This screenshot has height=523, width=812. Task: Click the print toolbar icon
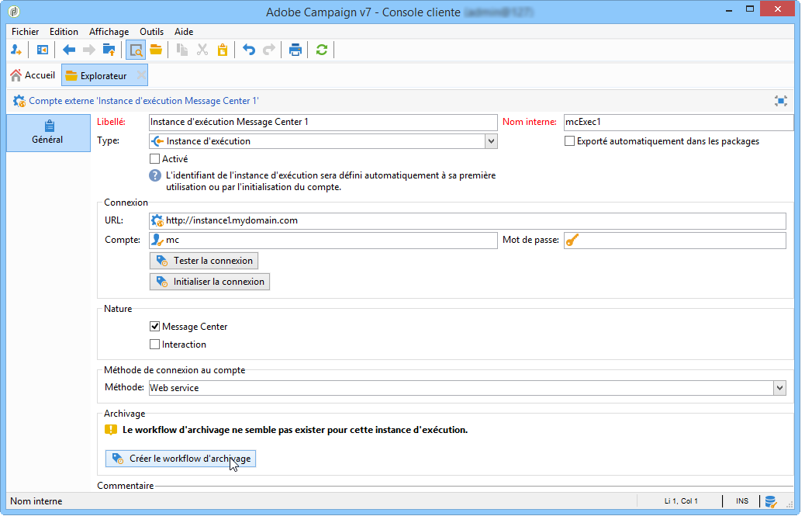point(295,50)
